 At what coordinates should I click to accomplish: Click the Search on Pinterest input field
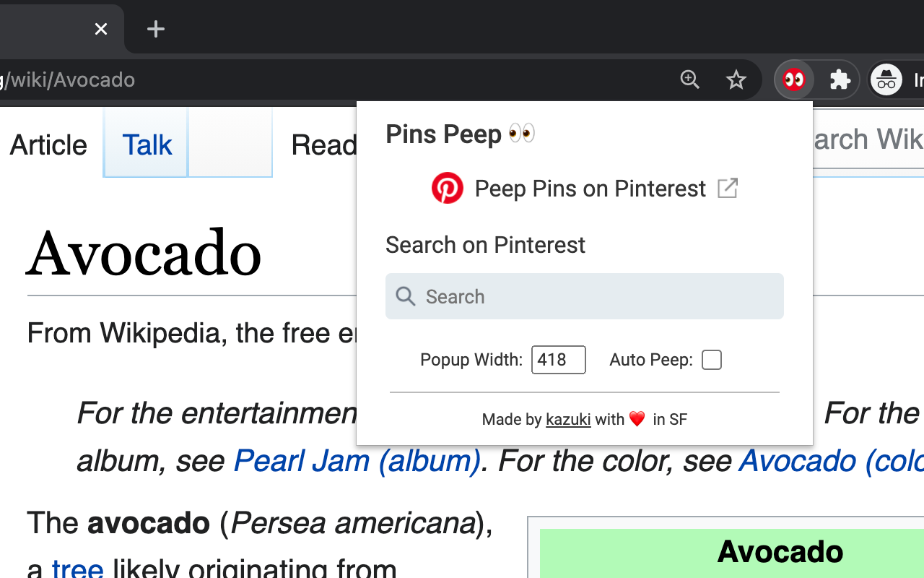point(585,296)
